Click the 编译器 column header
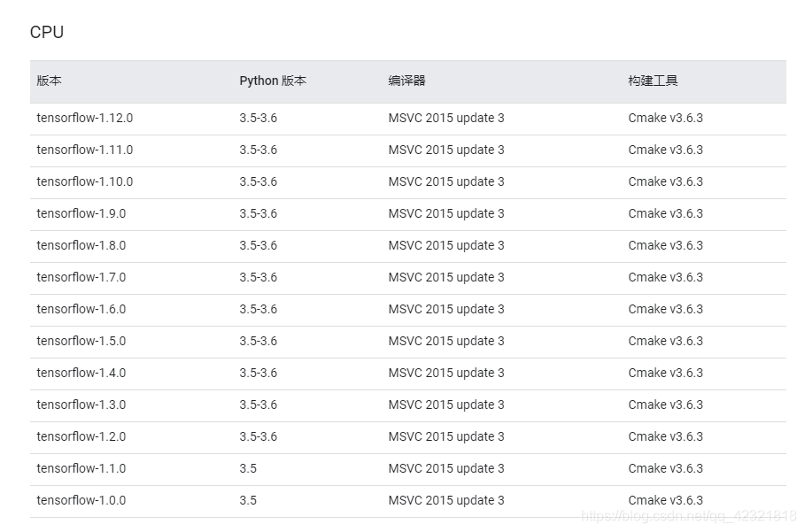This screenshot has height=532, width=805. 406,81
